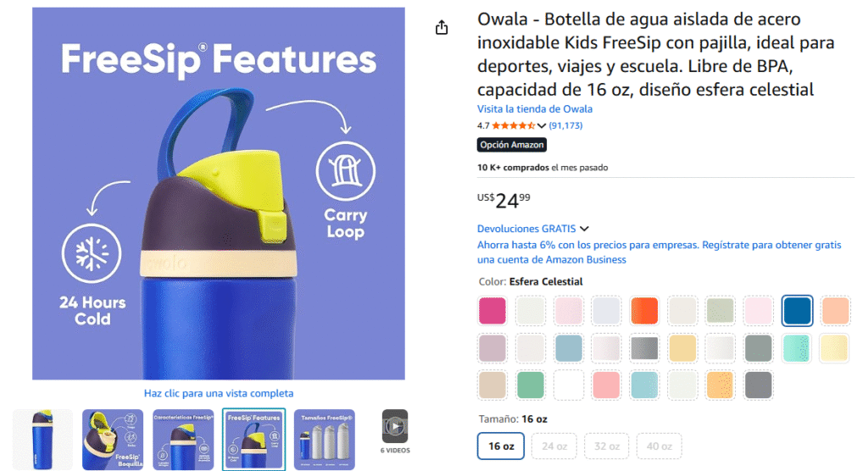Expand Devoluciones GRATIS dropdown arrow
Image resolution: width=868 pixels, height=471 pixels.
click(x=585, y=229)
